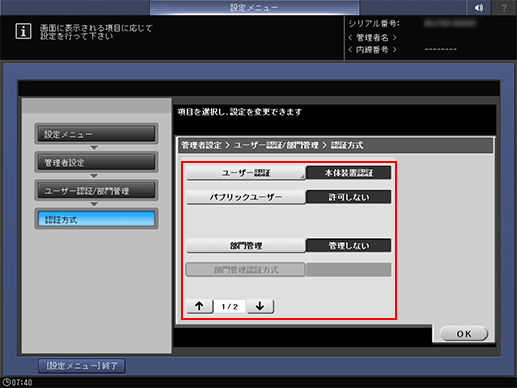Tap the speaker sound icon
The height and width of the screenshot is (388, 517).
click(x=479, y=7)
